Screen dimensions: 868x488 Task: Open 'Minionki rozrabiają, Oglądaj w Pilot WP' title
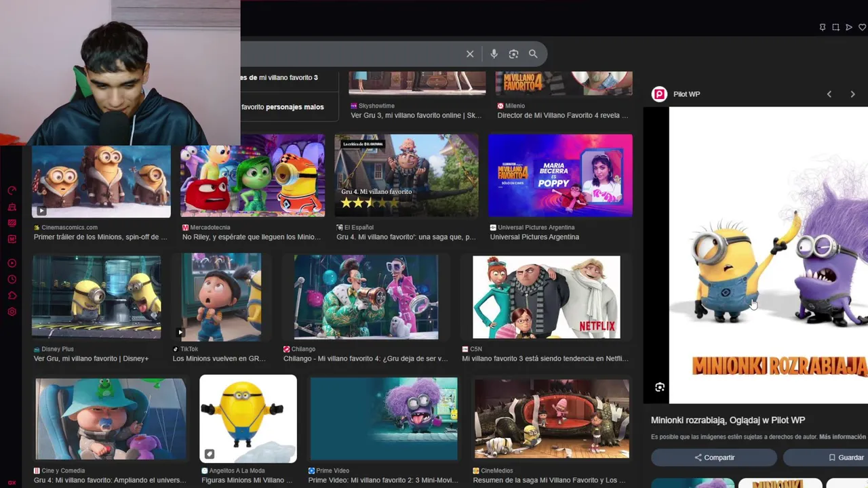[728, 420]
